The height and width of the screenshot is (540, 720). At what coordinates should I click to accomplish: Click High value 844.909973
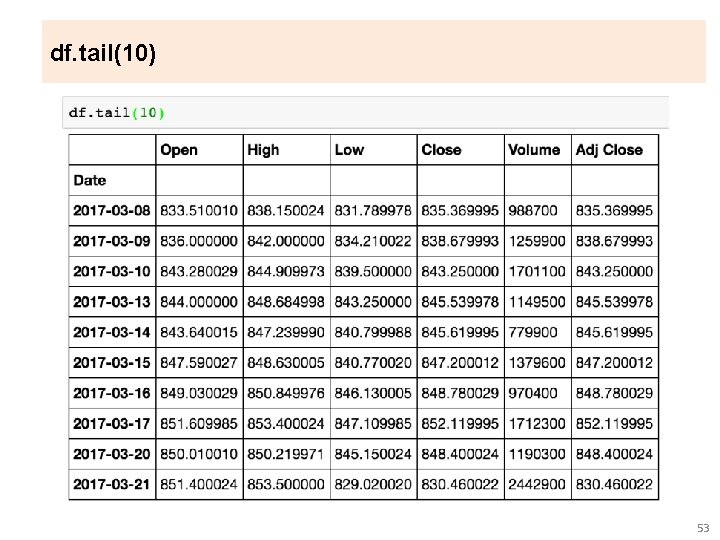[x=286, y=271]
